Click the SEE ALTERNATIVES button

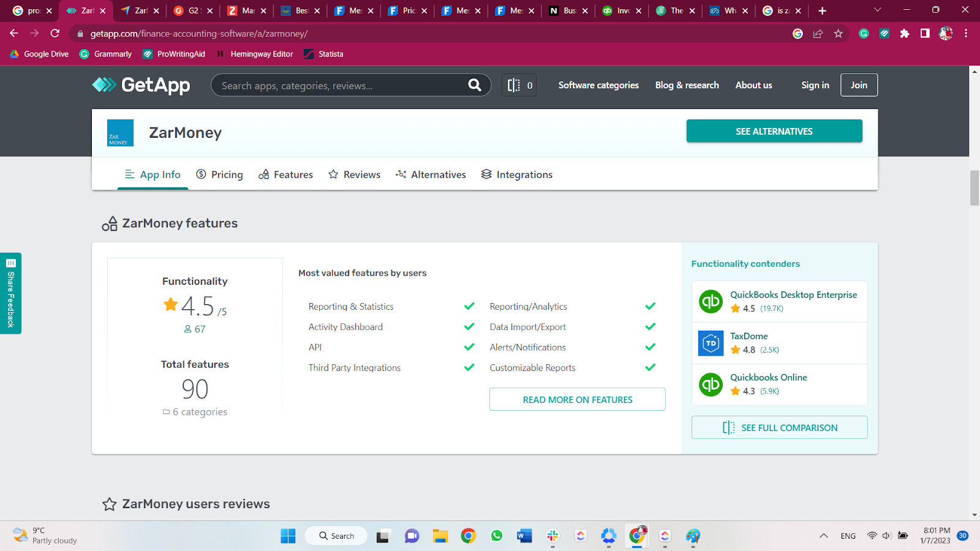(774, 131)
